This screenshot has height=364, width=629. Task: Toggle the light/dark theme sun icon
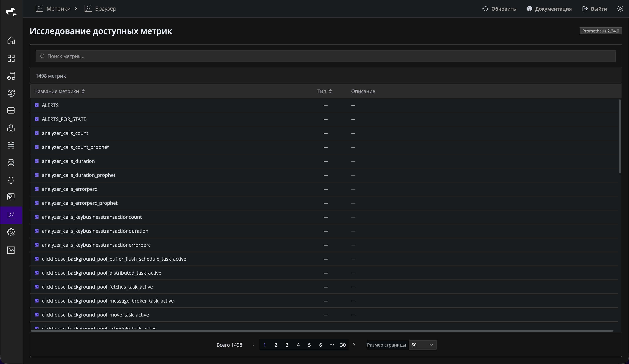pyautogui.click(x=620, y=9)
